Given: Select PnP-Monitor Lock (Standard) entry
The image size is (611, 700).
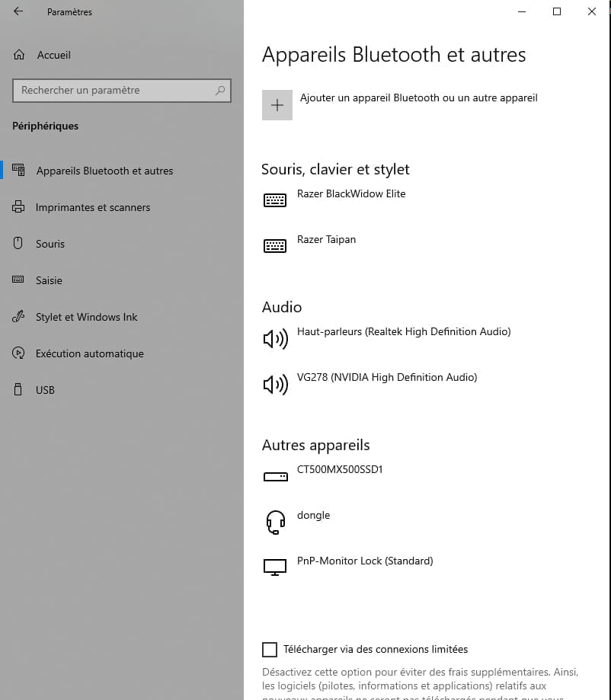Looking at the screenshot, I should [x=365, y=561].
